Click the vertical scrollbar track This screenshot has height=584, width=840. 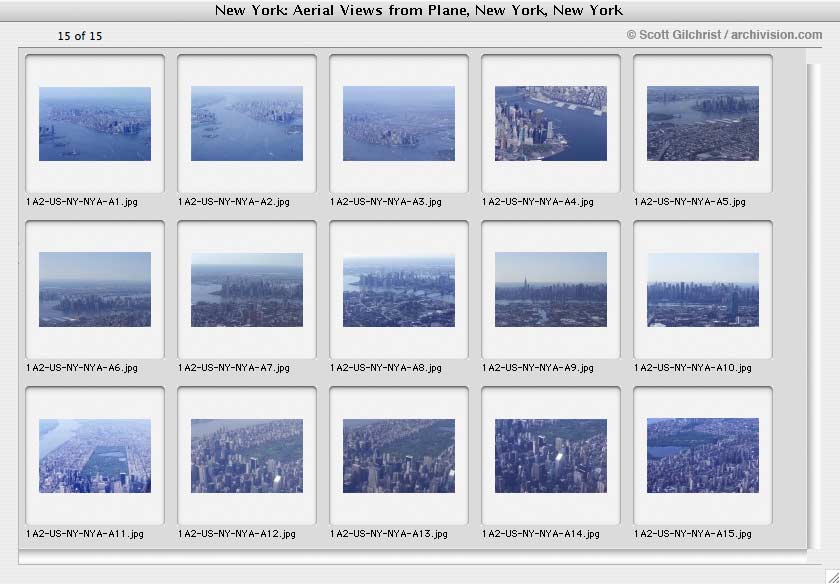coord(814,306)
